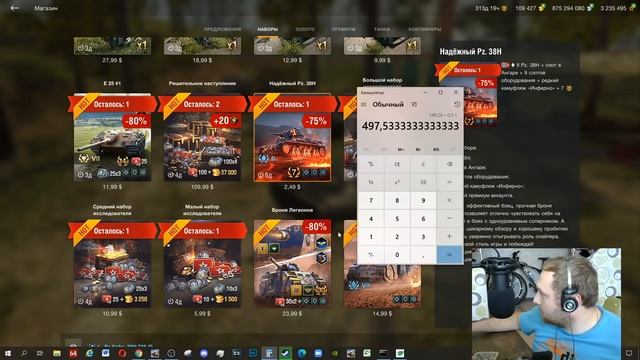Click the plus operator key
Image resolution: width=640 pixels, height=360 pixels.
pyautogui.click(x=449, y=236)
